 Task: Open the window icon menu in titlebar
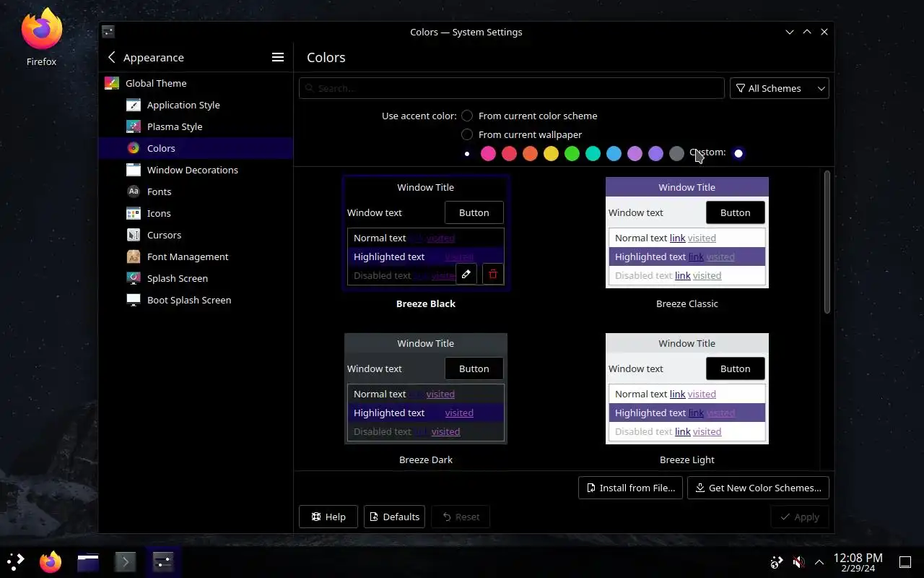(x=108, y=32)
